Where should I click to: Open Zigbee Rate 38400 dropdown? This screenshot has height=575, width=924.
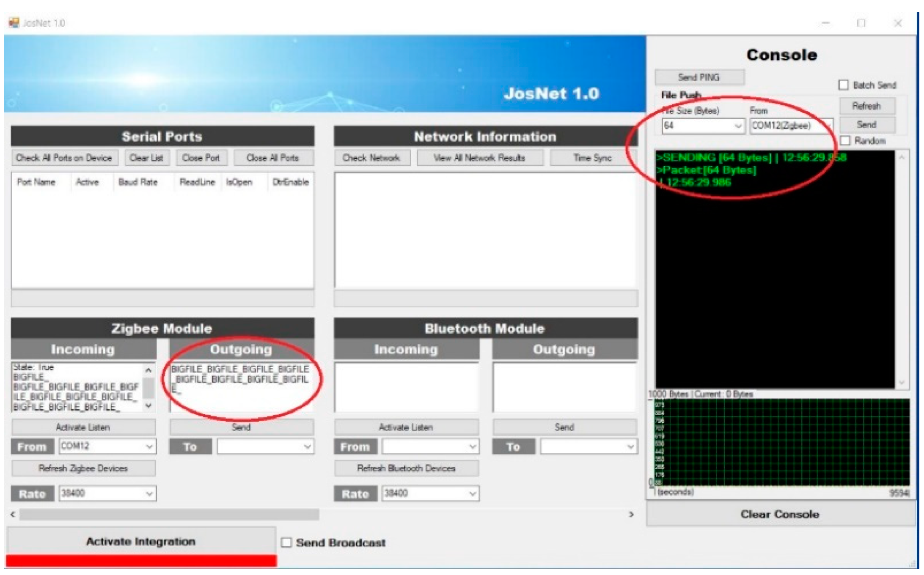pos(149,493)
